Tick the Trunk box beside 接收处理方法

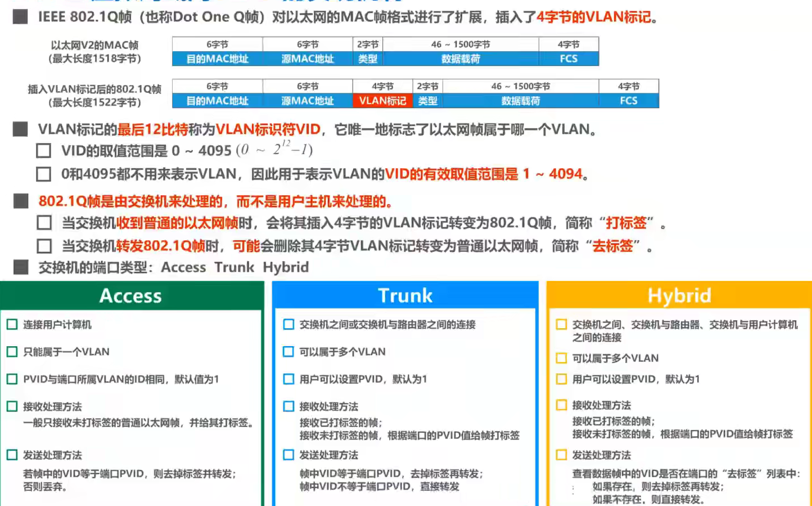pos(288,406)
